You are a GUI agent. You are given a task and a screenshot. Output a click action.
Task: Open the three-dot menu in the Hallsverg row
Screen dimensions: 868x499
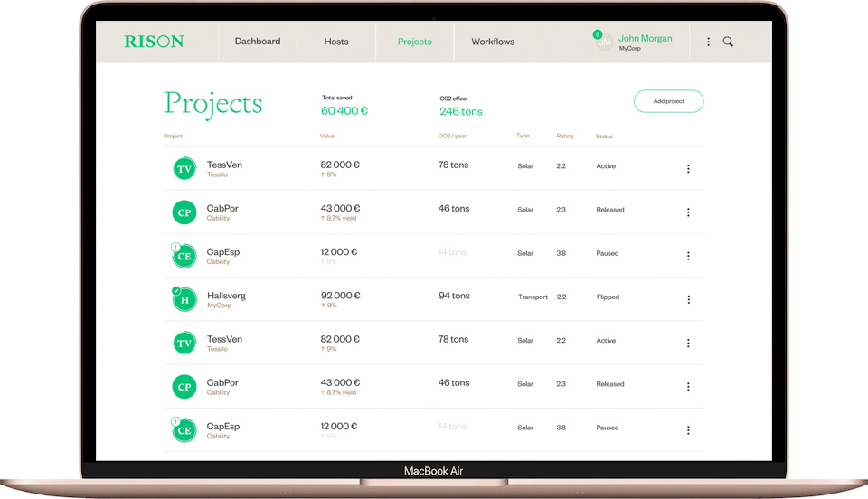coord(689,299)
